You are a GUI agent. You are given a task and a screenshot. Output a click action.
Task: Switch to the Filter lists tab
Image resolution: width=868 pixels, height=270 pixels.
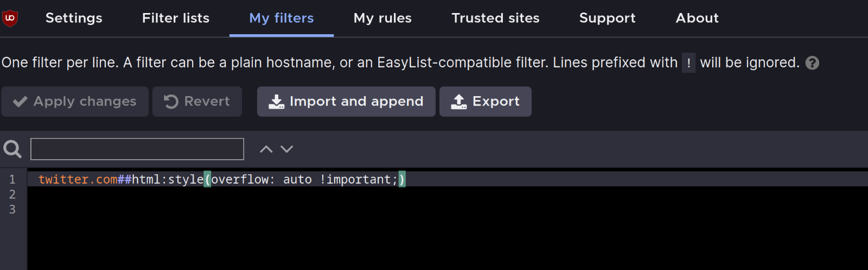[x=176, y=18]
